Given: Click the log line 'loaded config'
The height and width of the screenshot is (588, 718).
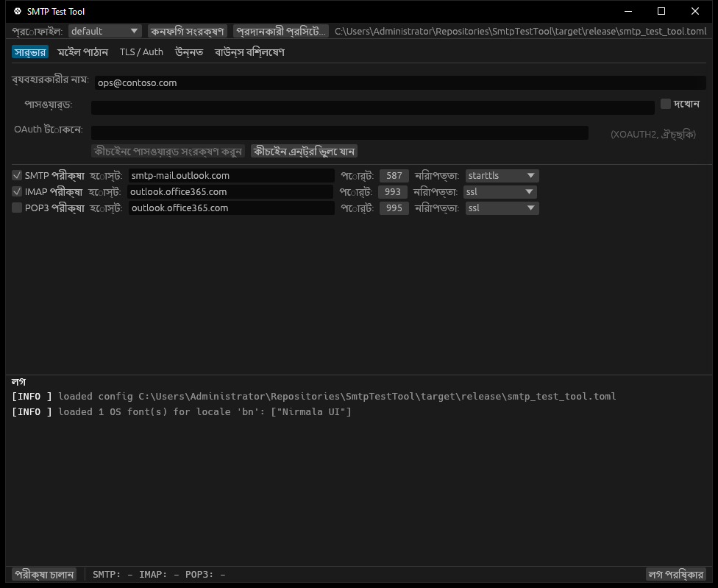Looking at the screenshot, I should pyautogui.click(x=313, y=396).
